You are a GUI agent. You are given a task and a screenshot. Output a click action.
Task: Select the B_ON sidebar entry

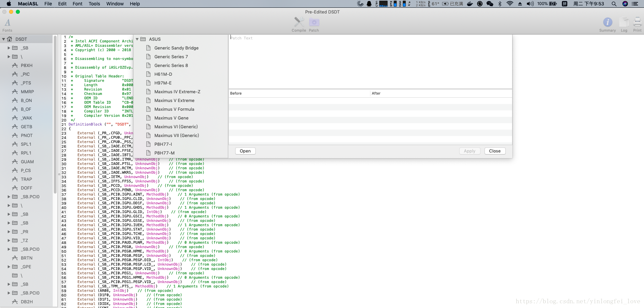click(26, 101)
